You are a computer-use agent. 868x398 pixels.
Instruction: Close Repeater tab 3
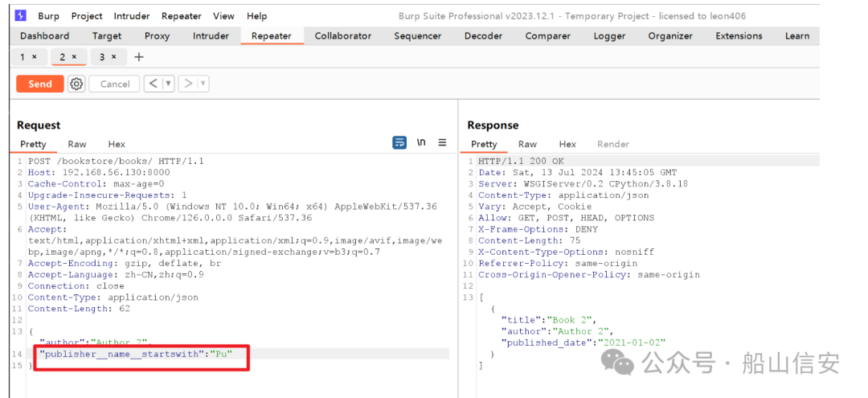tap(114, 57)
